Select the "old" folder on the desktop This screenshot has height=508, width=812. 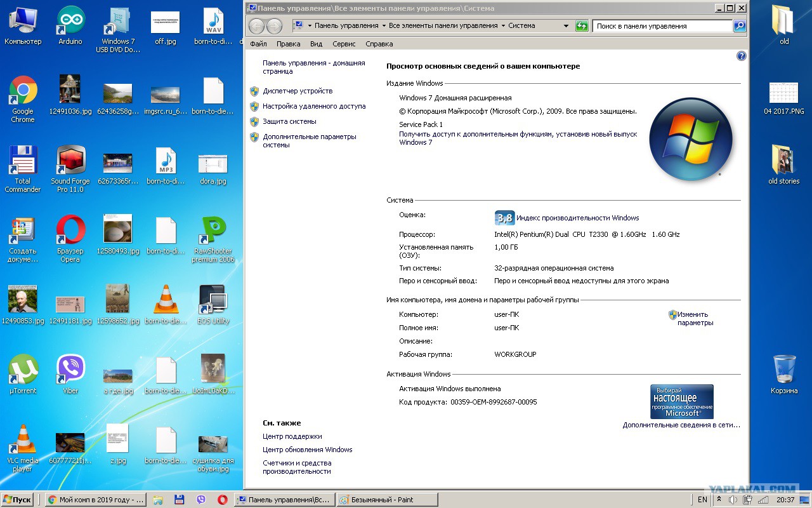tap(784, 25)
